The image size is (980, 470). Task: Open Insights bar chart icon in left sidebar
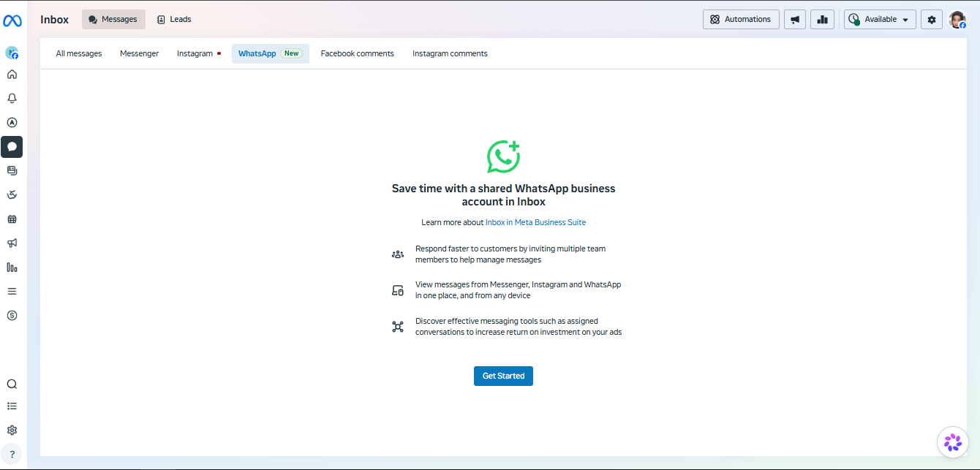[12, 268]
